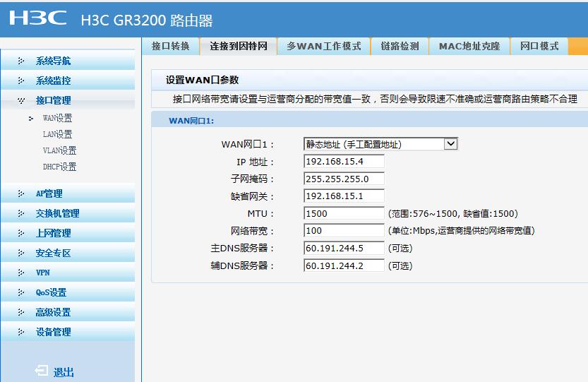Switch to the 接口转换 tab
This screenshot has height=382, width=588.
click(x=170, y=46)
